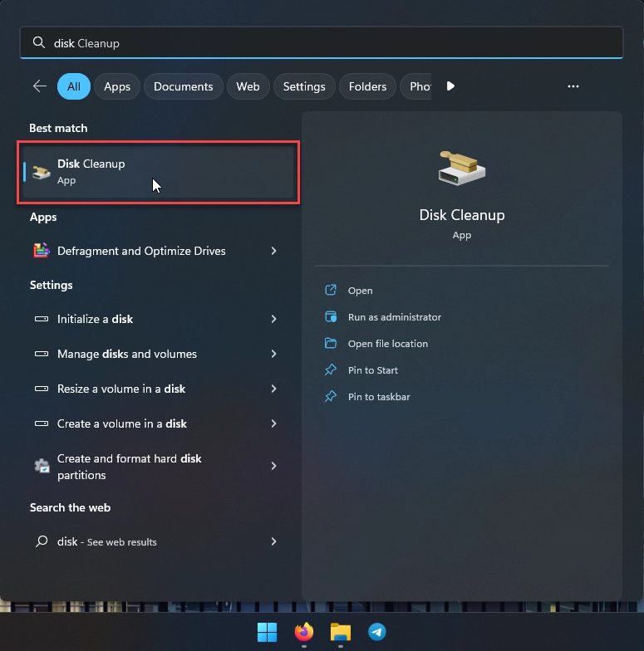Click the web search magnifier icon beside disk

[x=42, y=541]
